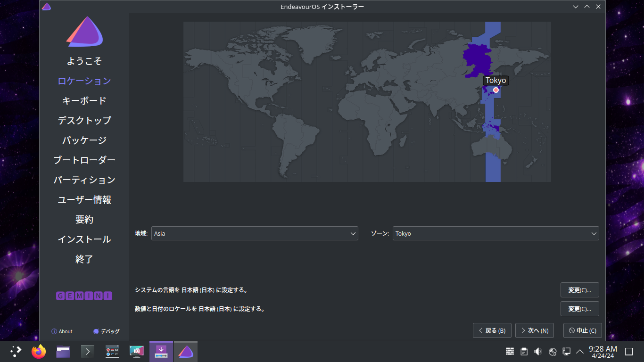Viewport: 644px width, 362px height.
Task: Select the ブートローダー step in the sidebar
Action: [84, 160]
